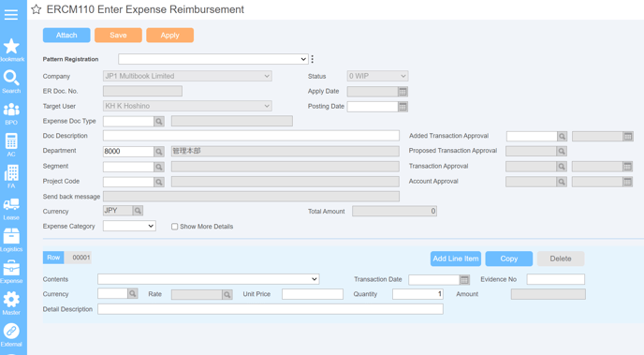Open the Search magnifier in sidebar
644x355 pixels.
pos(11,77)
